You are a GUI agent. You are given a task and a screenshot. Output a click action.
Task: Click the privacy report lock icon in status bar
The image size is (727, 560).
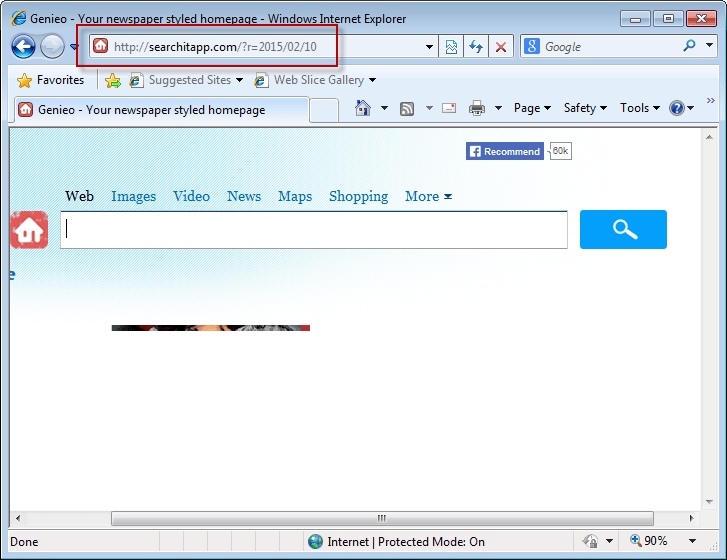tap(590, 541)
